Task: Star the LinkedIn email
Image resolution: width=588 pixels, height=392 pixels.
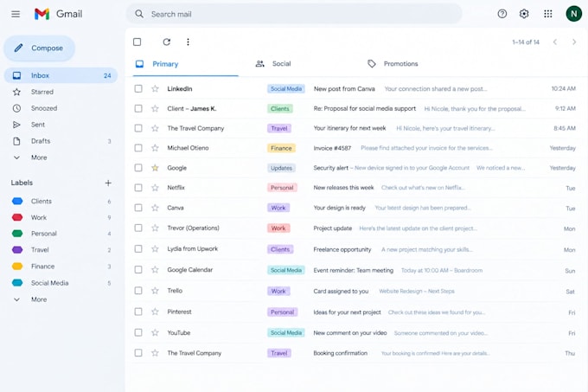Action: click(x=155, y=88)
